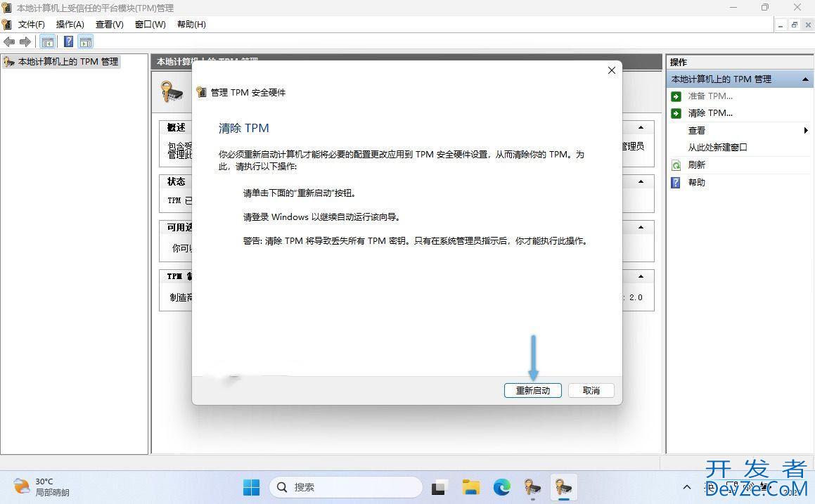Click 准备 TPM... in the Actions pane
This screenshot has width=815, height=504.
tap(710, 96)
